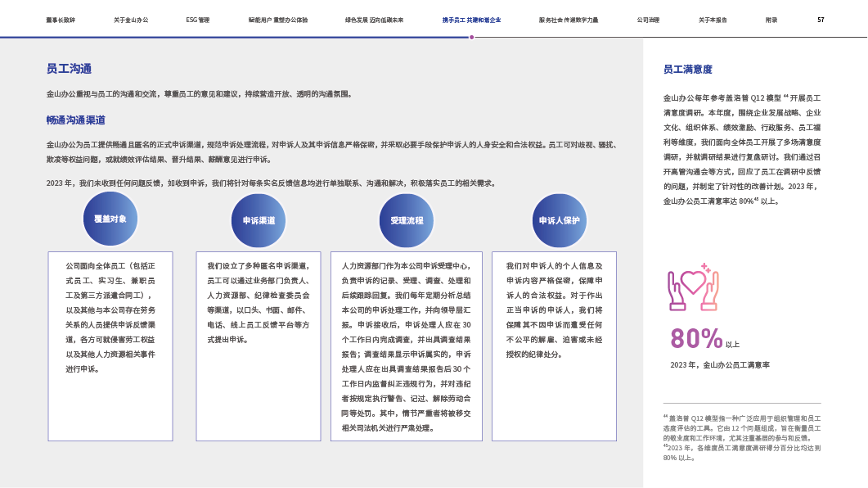Click the purple dot on the header line
The height and width of the screenshot is (488, 868).
click(472, 37)
